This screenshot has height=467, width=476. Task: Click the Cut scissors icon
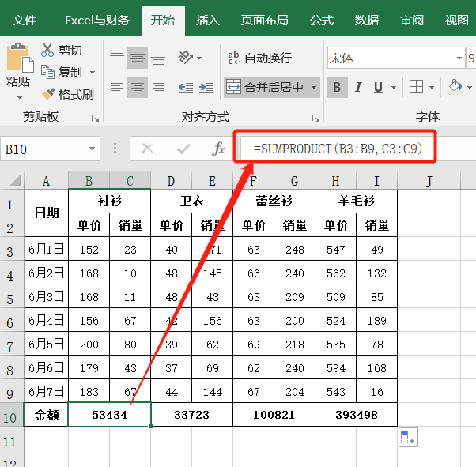pos(47,50)
